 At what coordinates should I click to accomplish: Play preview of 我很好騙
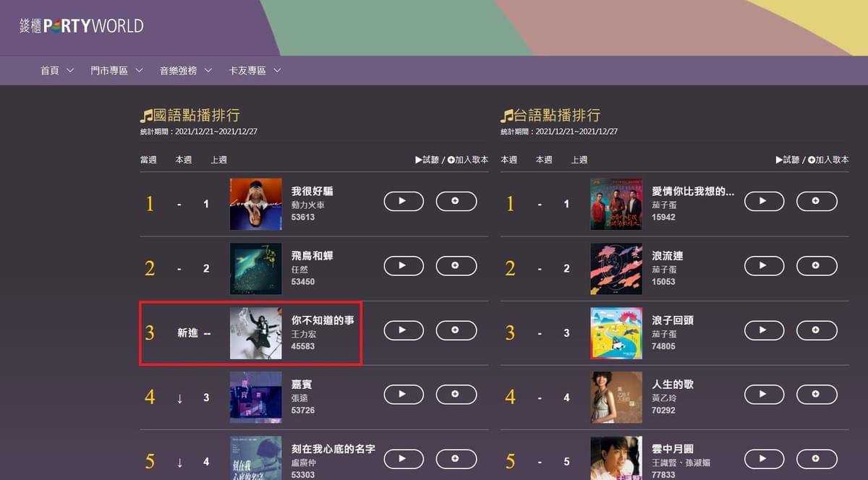[x=404, y=201]
